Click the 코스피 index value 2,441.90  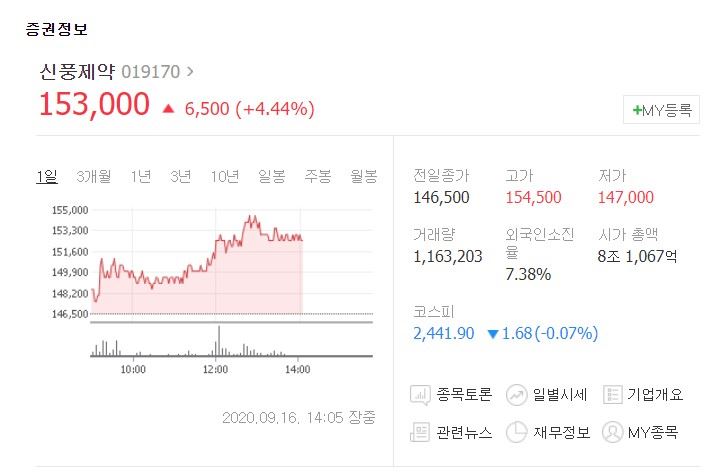coord(443,334)
